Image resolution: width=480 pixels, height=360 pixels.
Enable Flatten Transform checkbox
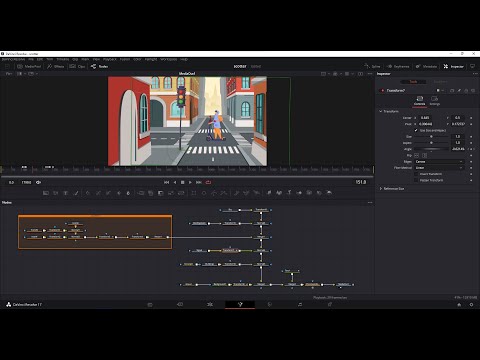pyautogui.click(x=416, y=180)
